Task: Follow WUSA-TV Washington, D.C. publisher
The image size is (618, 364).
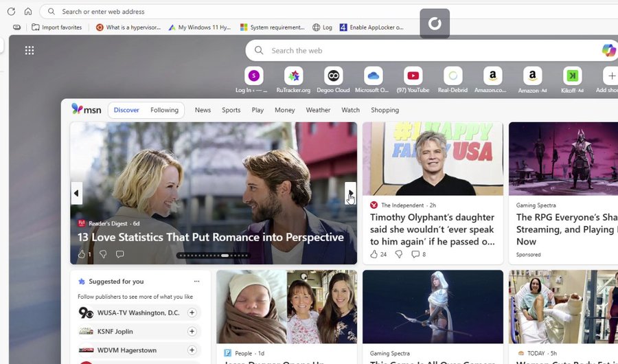Action: coord(192,312)
